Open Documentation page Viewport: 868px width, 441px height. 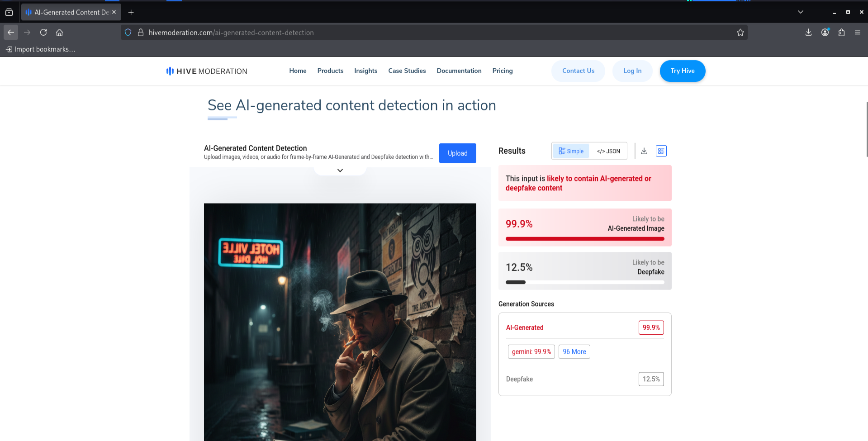(459, 71)
